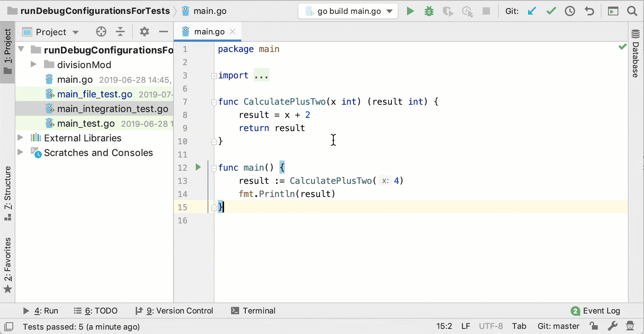The image size is (644, 334).
Task: Open Project panel settings gear
Action: (x=144, y=32)
